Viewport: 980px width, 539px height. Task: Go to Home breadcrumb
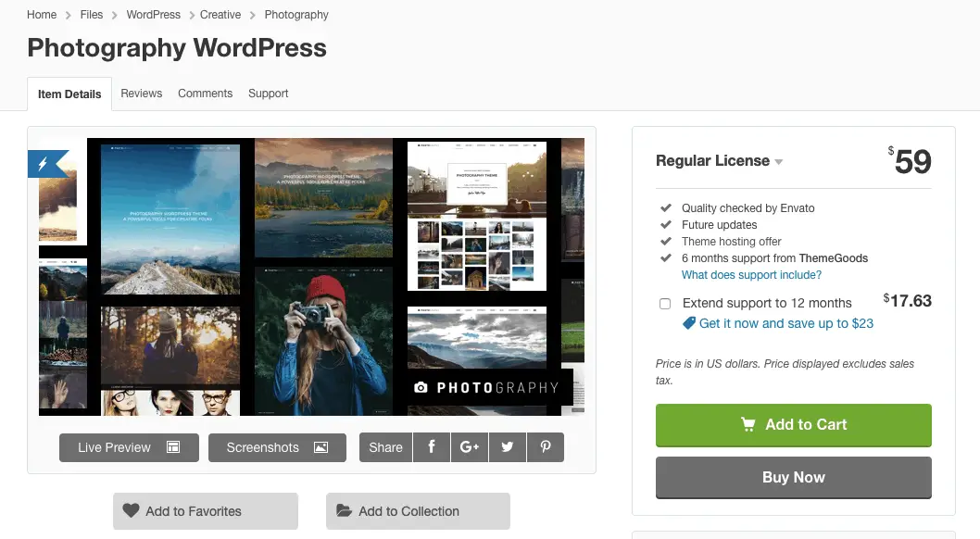point(42,15)
